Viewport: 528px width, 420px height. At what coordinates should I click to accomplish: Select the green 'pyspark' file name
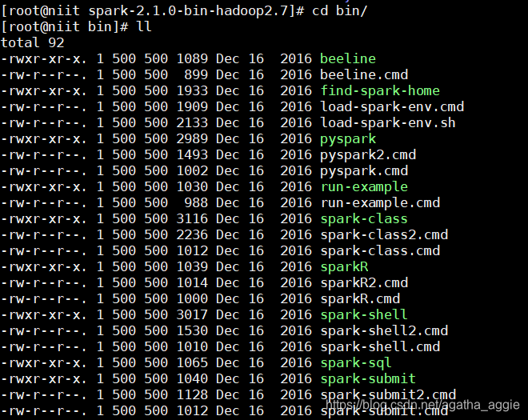point(348,138)
